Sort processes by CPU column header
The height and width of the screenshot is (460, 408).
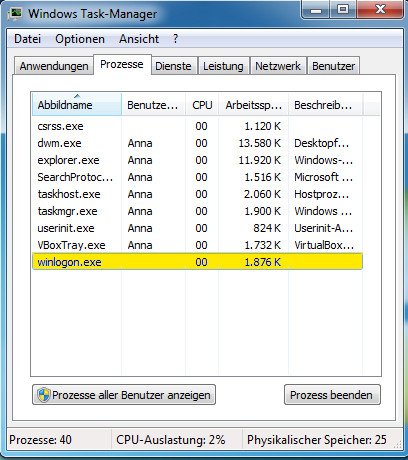click(x=202, y=105)
